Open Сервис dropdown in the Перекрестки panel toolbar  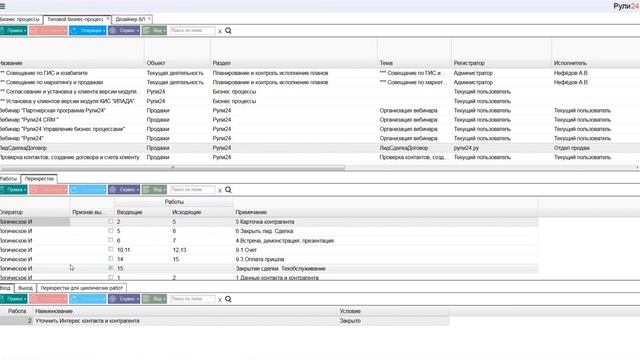tap(124, 190)
